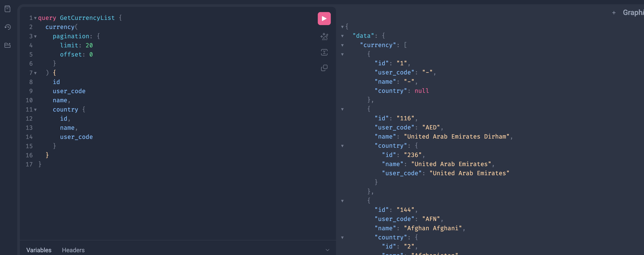The image size is (644, 255).
Task: Add a new tab with plus icon
Action: 614,13
